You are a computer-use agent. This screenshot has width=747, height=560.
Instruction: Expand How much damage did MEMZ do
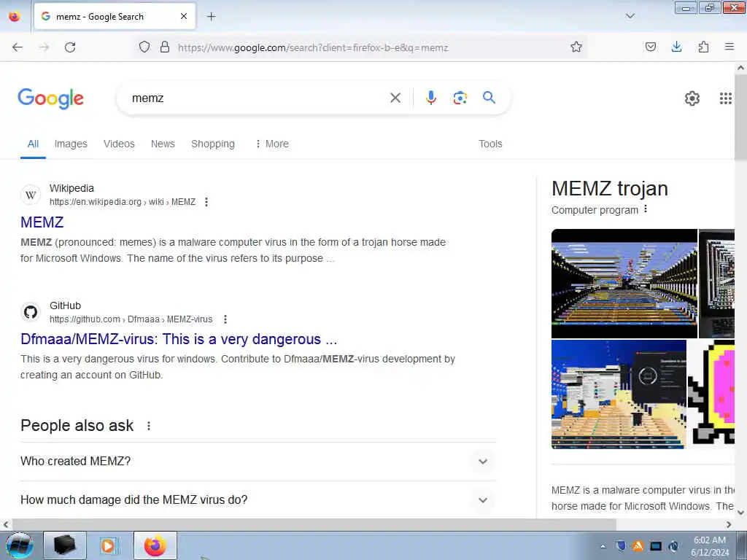point(258,500)
